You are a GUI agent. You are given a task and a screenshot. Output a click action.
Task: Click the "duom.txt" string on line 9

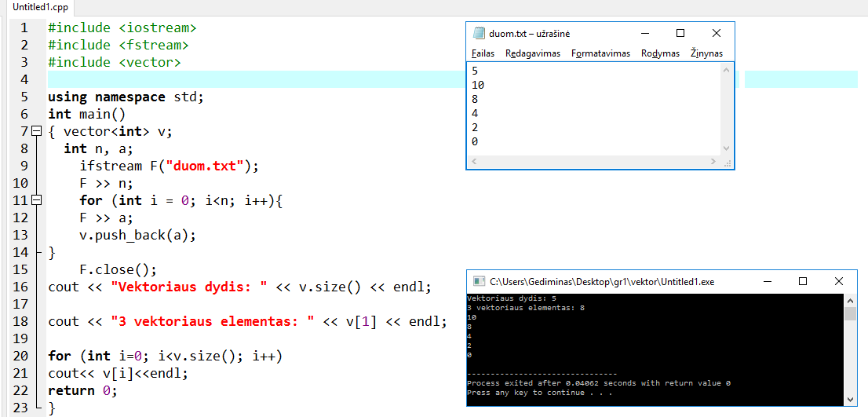206,166
